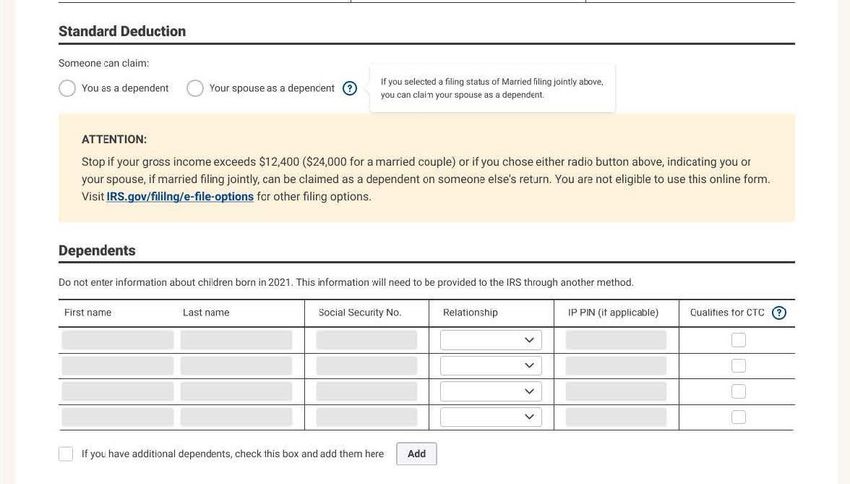Click first name field in third dependent row
The image size is (850, 484).
coord(118,391)
